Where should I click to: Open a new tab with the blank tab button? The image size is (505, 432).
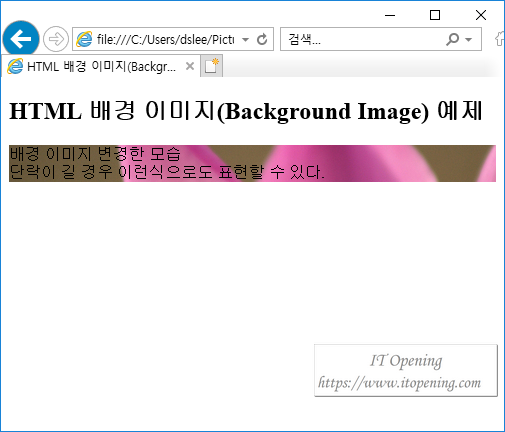click(x=211, y=66)
